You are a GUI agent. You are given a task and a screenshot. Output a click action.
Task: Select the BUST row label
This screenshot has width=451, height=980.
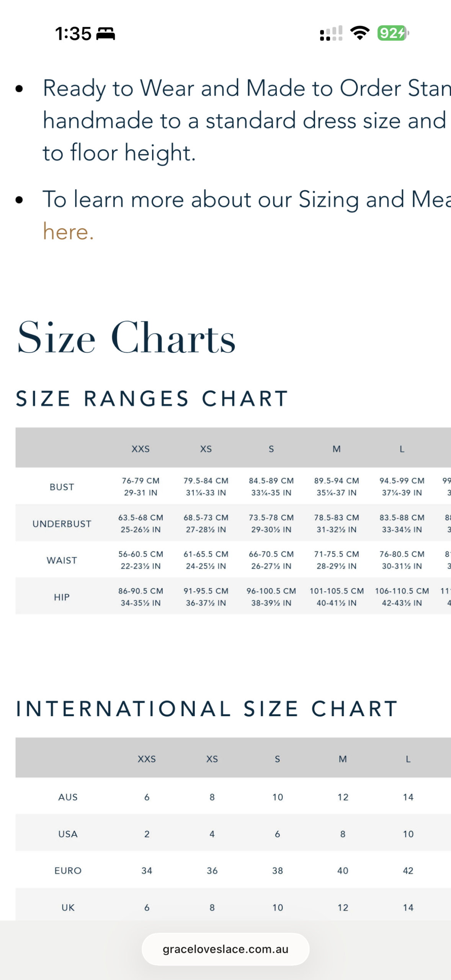tap(62, 487)
